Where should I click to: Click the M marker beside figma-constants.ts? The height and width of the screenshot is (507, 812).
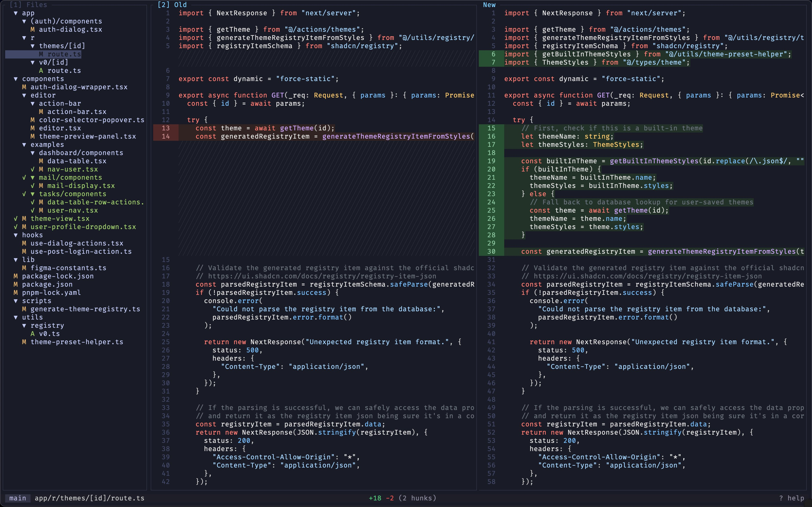click(x=24, y=268)
